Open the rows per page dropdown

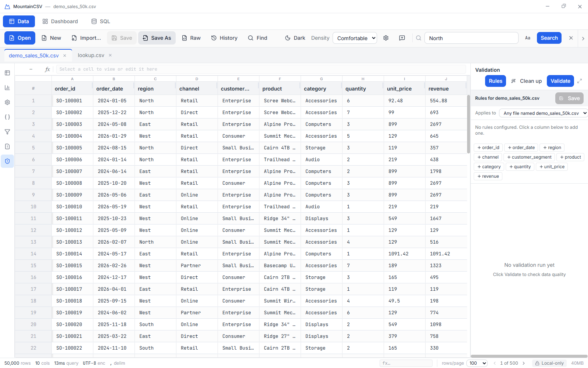click(477, 363)
